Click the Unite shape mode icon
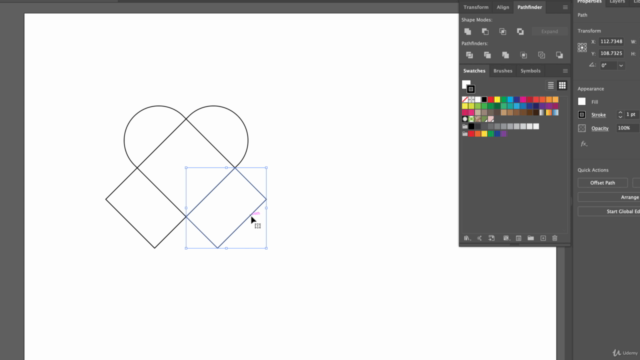The height and width of the screenshot is (360, 640). 468,31
